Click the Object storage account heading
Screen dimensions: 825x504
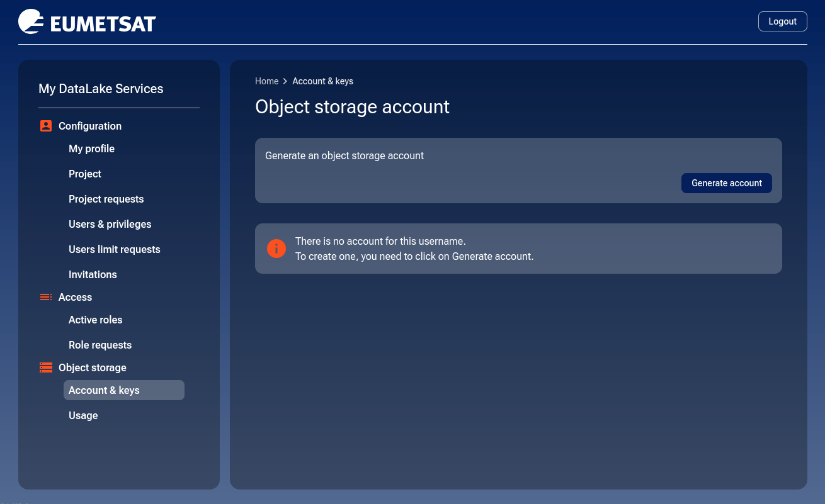352,107
